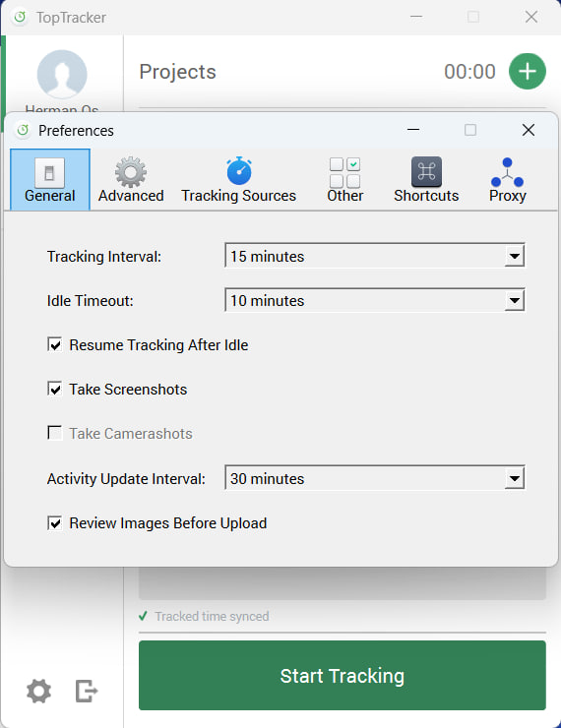Disable Review Images Before Upload
Image resolution: width=561 pixels, height=728 pixels.
point(55,523)
